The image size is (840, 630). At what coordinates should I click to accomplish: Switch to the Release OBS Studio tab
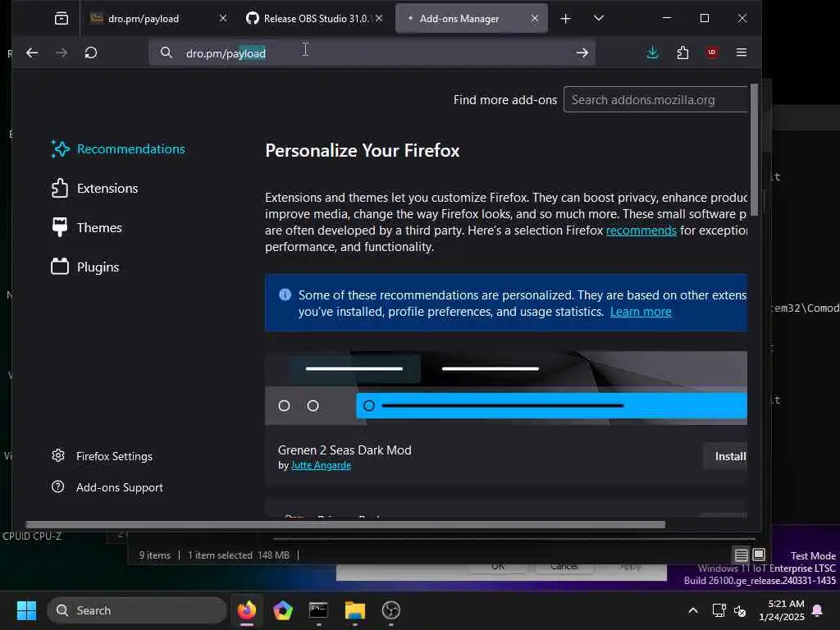(315, 19)
